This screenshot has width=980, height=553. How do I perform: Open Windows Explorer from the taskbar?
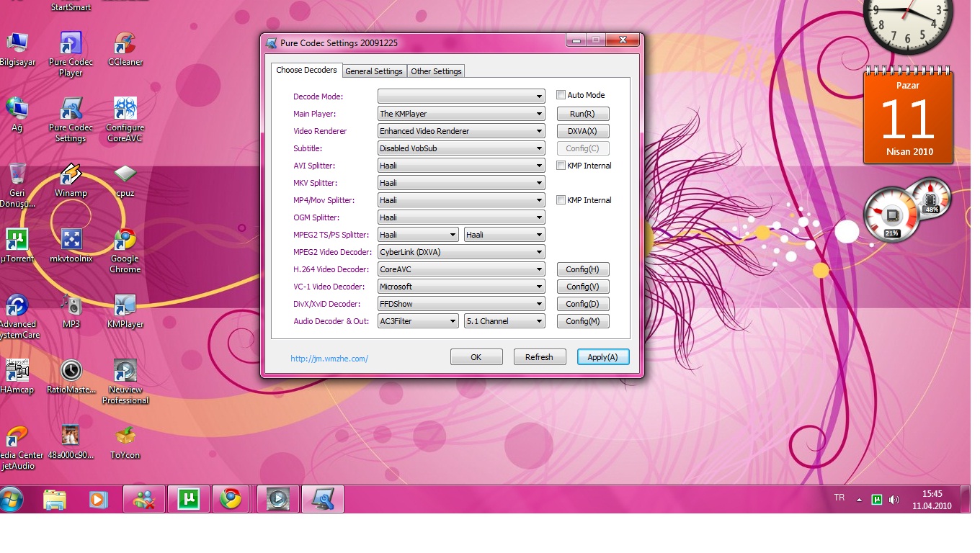55,499
